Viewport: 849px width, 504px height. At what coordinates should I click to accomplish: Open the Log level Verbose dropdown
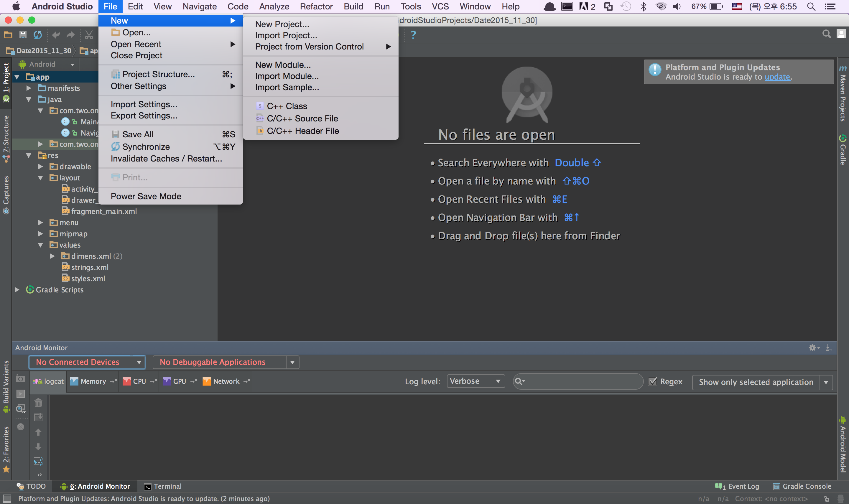(x=475, y=381)
